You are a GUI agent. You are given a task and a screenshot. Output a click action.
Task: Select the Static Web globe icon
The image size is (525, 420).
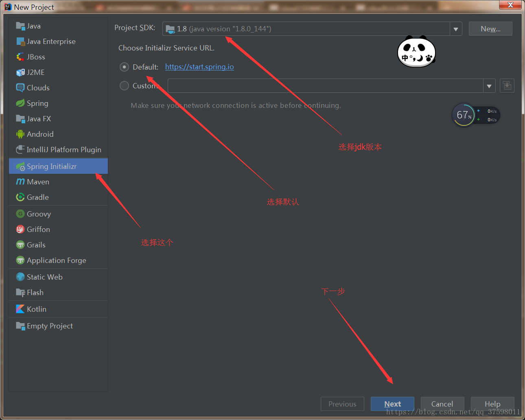20,277
